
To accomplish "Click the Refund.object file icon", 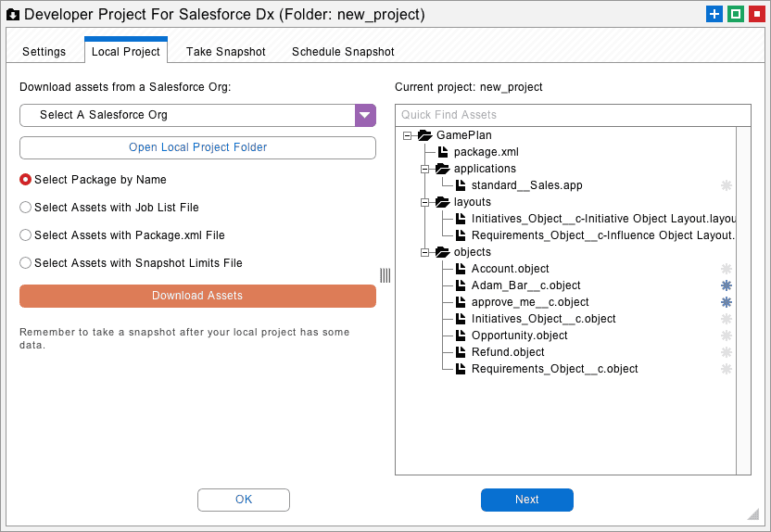I will pos(461,352).
